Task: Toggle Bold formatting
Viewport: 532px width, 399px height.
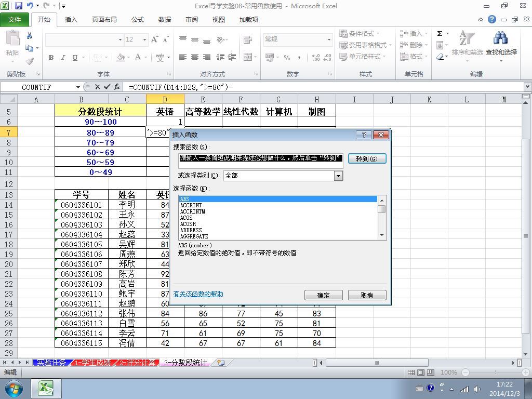Action: [x=51, y=57]
